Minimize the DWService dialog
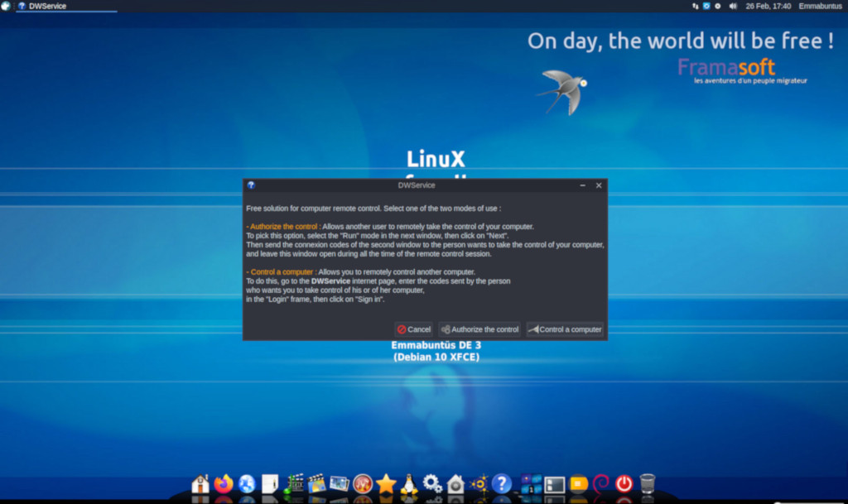 pos(582,185)
